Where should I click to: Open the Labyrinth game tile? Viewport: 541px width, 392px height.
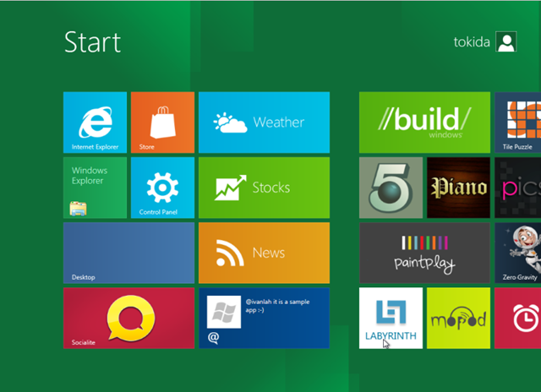tap(391, 318)
